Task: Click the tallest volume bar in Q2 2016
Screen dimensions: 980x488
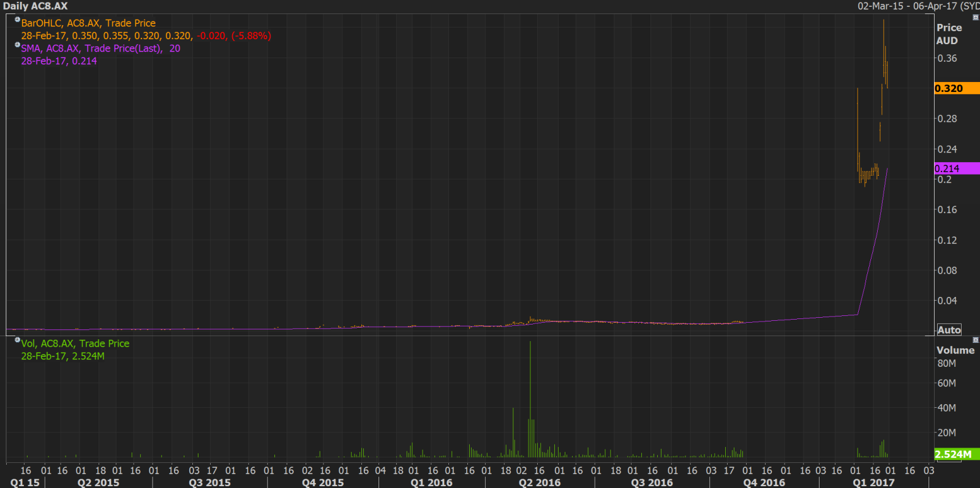Action: (x=530, y=399)
